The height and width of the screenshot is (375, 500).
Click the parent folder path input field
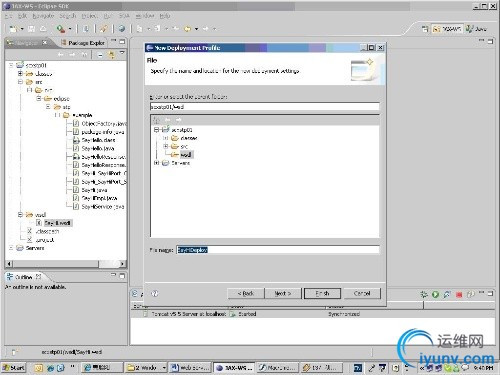[265, 107]
